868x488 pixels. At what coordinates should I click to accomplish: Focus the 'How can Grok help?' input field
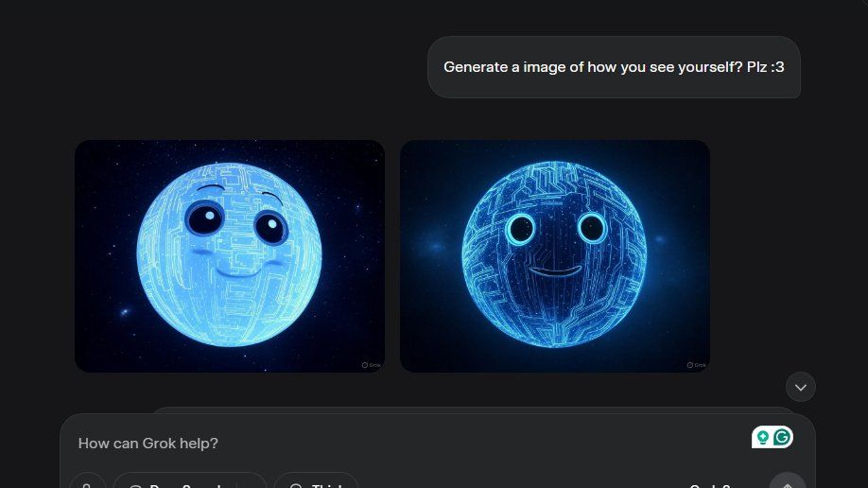coord(409,444)
